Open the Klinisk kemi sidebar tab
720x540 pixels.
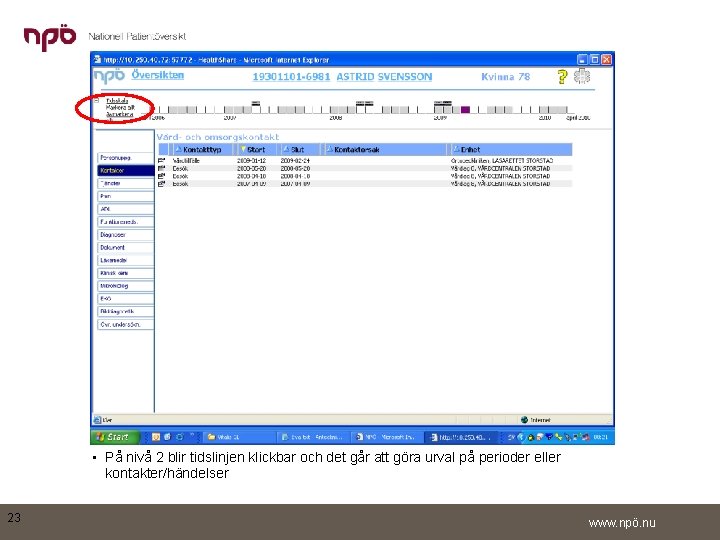125,273
